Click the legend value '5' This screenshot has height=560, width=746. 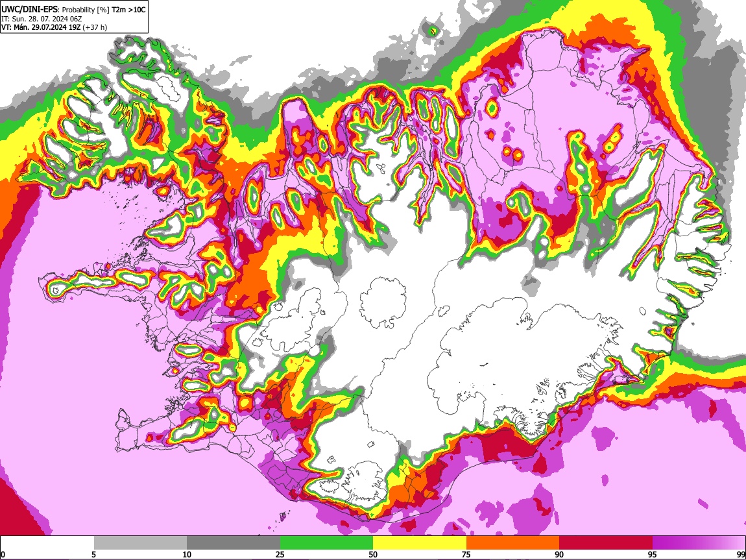93,555
